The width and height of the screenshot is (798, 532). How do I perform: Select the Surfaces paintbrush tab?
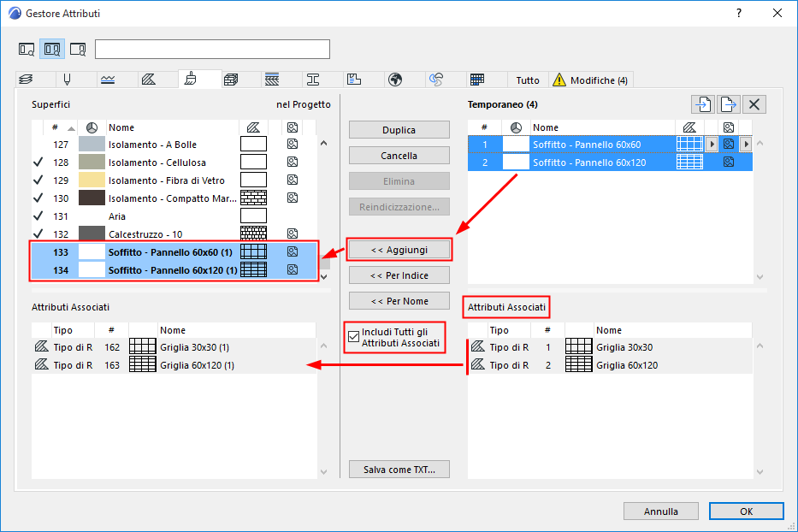tap(191, 79)
